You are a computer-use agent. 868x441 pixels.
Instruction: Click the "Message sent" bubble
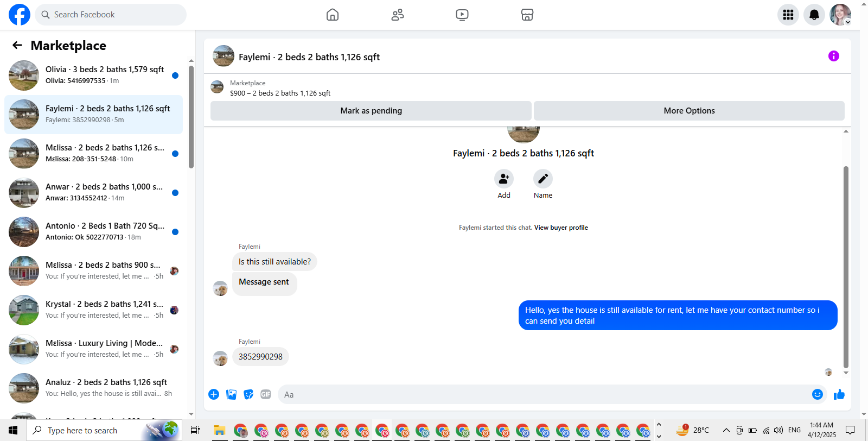[x=264, y=283]
